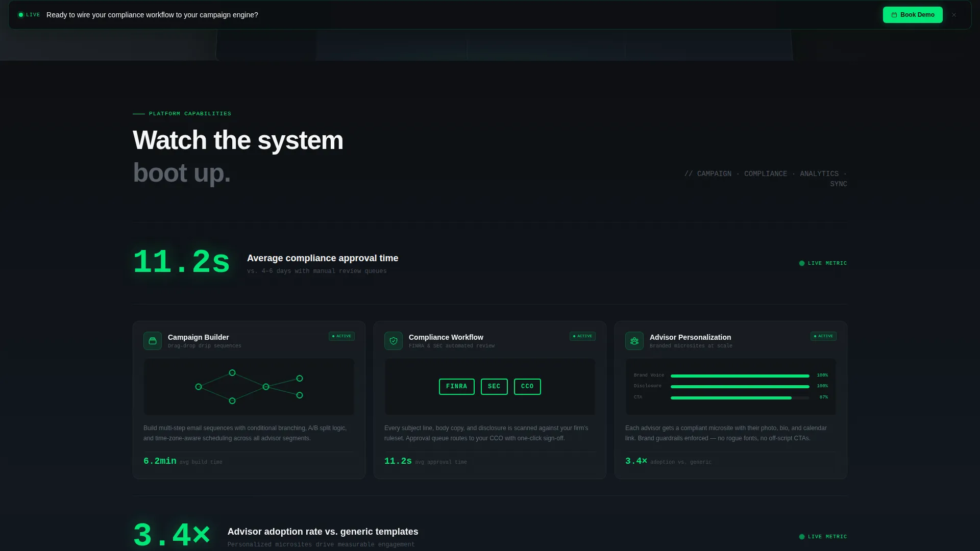980x551 pixels.
Task: Click the drip sequence node diagram
Action: [249, 387]
